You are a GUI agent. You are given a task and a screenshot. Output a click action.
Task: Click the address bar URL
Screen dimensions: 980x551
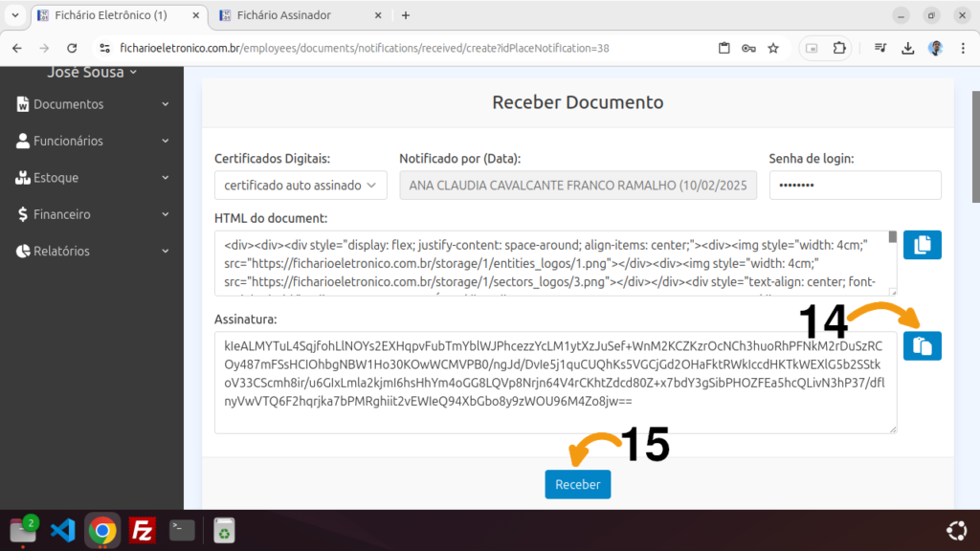tap(365, 48)
